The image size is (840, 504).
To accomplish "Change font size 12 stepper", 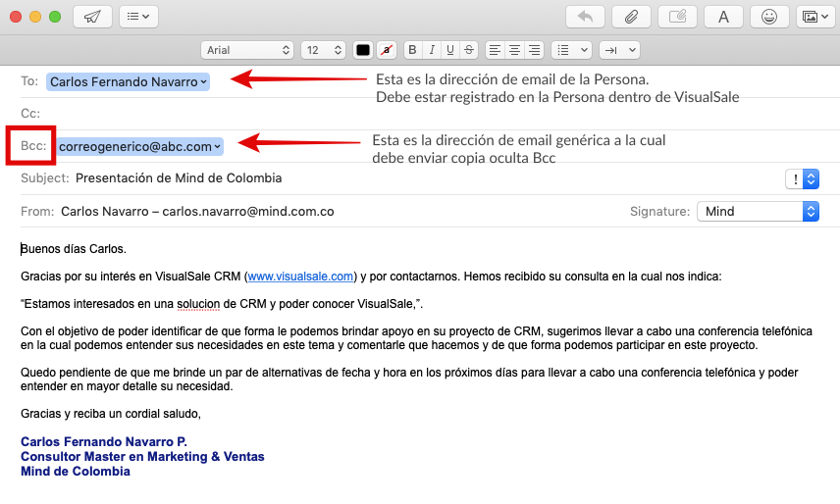I will [x=323, y=50].
